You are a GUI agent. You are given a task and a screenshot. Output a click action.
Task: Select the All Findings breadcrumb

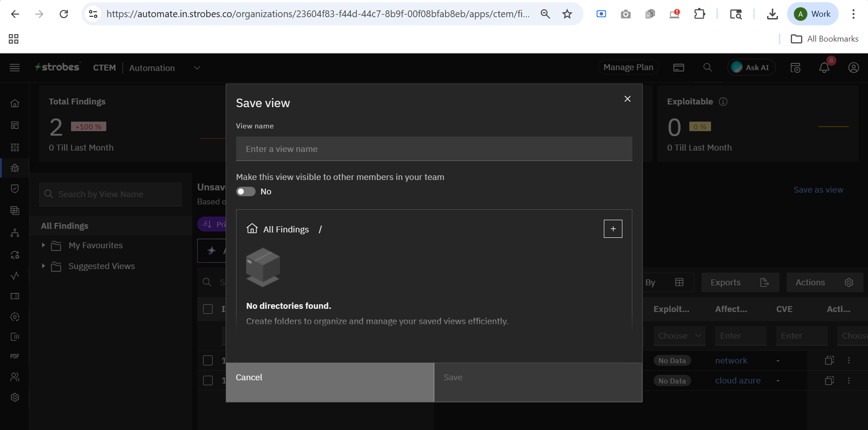(x=286, y=230)
